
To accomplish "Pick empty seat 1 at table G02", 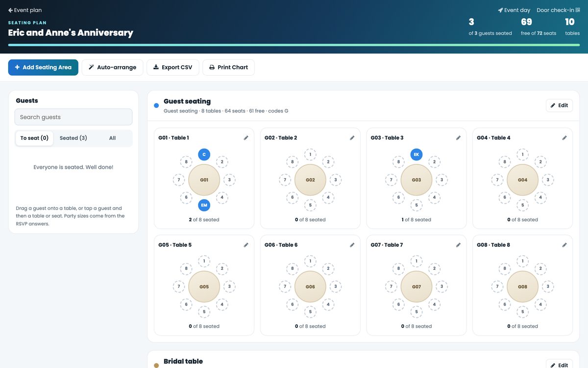I will pos(310,155).
